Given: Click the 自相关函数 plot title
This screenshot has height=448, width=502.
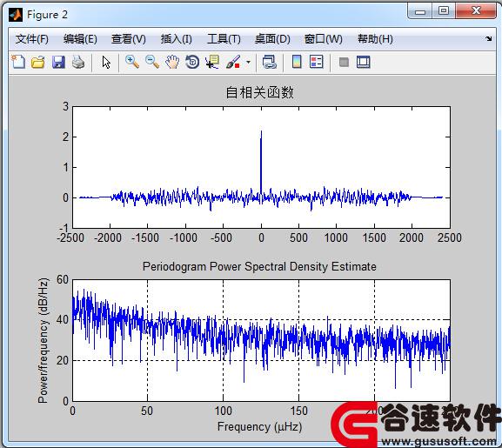Looking at the screenshot, I should click(259, 92).
